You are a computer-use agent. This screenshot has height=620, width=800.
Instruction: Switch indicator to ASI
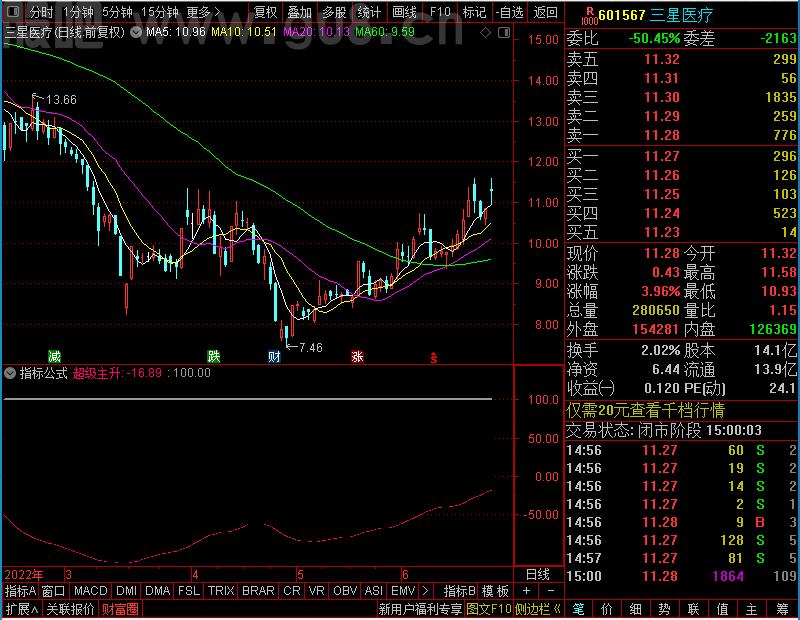pyautogui.click(x=373, y=591)
